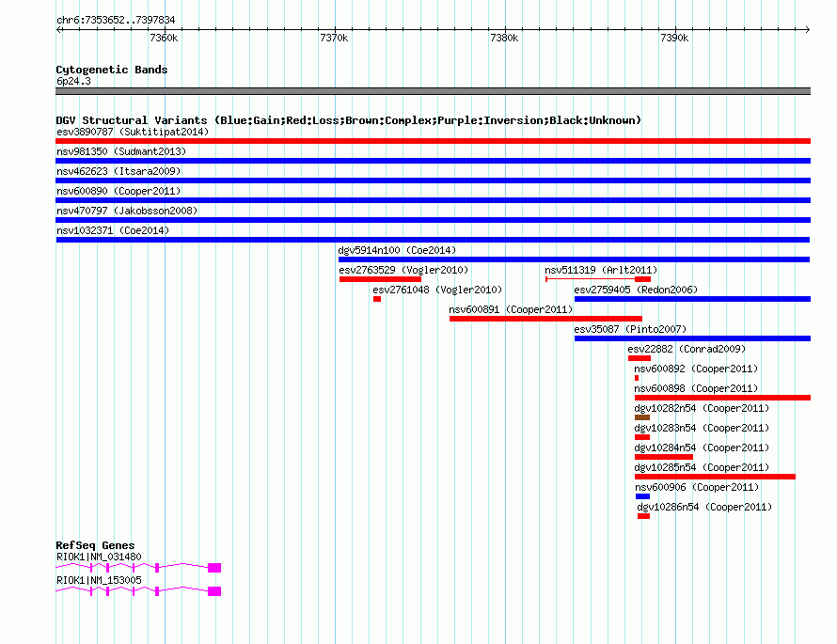Open esv2759405 (Redon2006) label

coord(636,290)
